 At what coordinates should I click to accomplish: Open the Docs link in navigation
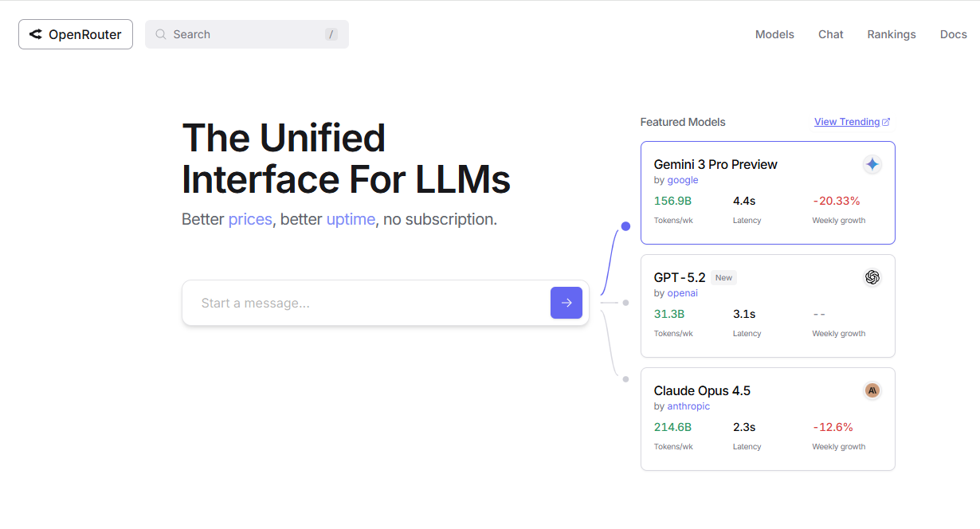click(x=953, y=34)
